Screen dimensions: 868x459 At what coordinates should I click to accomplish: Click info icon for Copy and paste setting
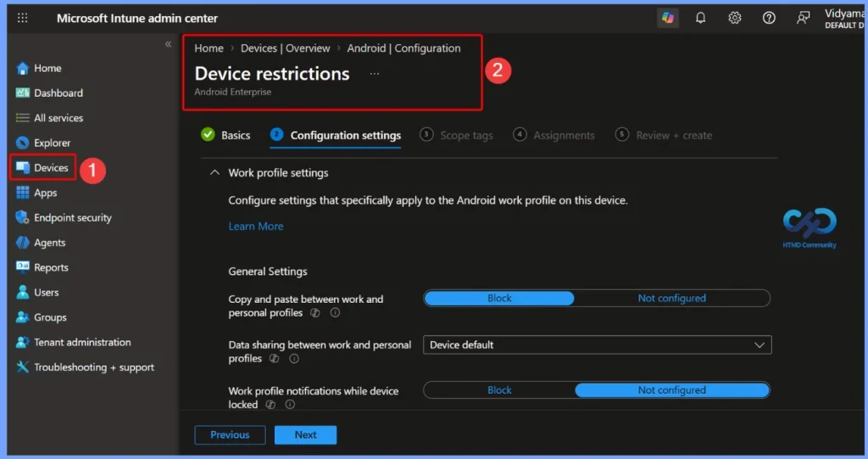335,313
